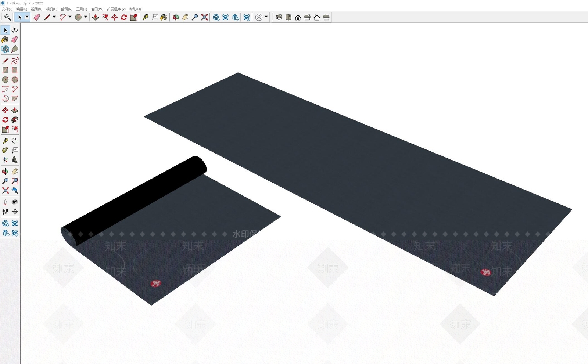Image resolution: width=588 pixels, height=364 pixels.
Task: Expand the Arc tool dropdown arrow
Action: [x=70, y=17]
